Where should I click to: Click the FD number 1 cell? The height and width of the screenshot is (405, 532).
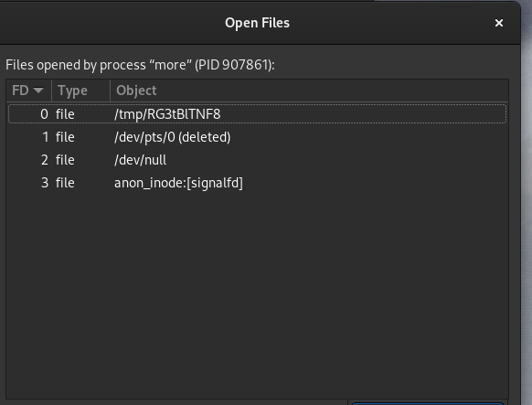pos(45,137)
